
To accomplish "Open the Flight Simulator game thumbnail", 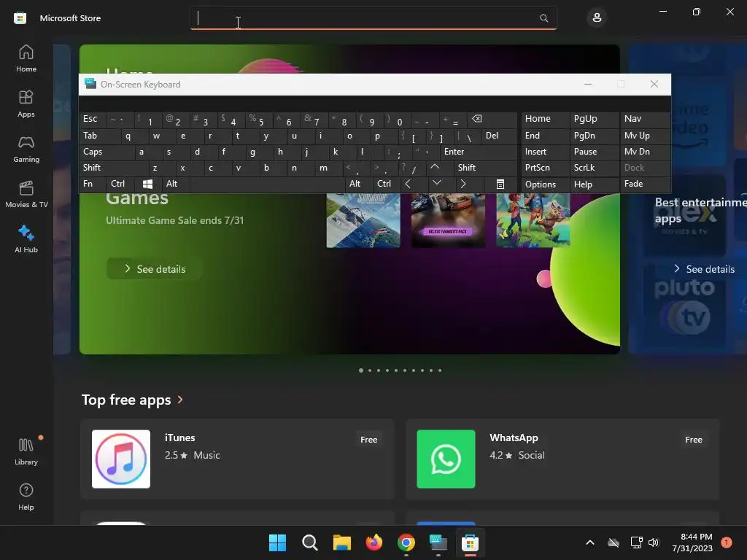I will (363, 220).
